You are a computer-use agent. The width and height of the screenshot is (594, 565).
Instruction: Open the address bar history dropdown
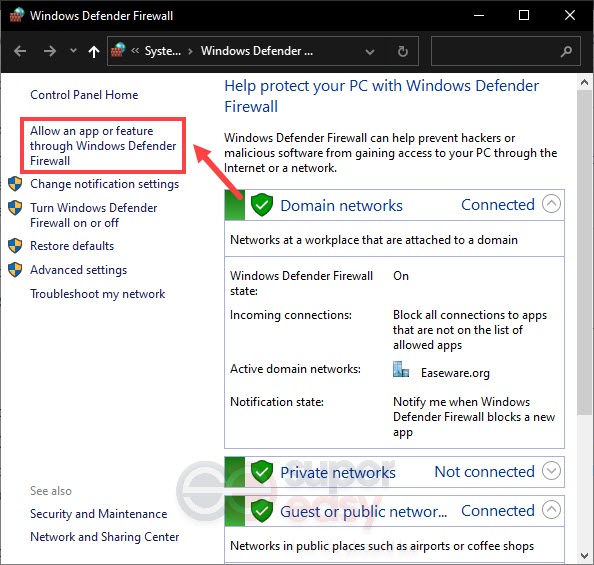[x=370, y=52]
